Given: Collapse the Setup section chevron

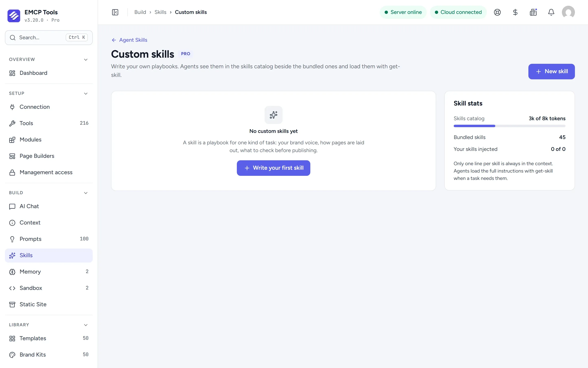Looking at the screenshot, I should [x=86, y=93].
